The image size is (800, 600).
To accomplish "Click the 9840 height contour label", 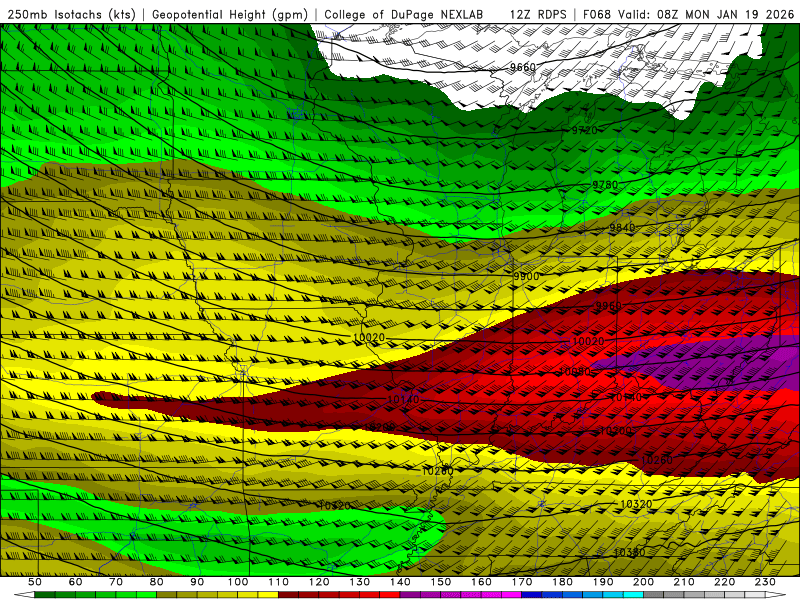I will [x=622, y=228].
